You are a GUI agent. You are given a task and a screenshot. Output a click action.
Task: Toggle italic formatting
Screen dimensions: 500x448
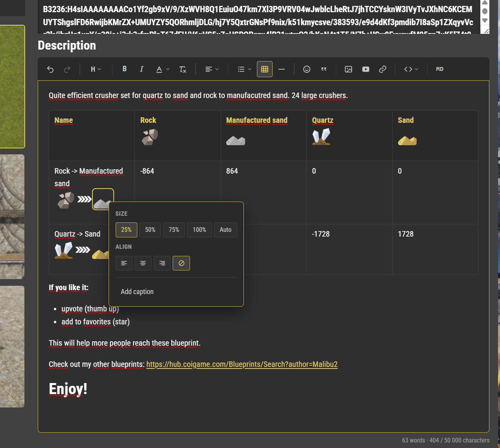coord(142,69)
